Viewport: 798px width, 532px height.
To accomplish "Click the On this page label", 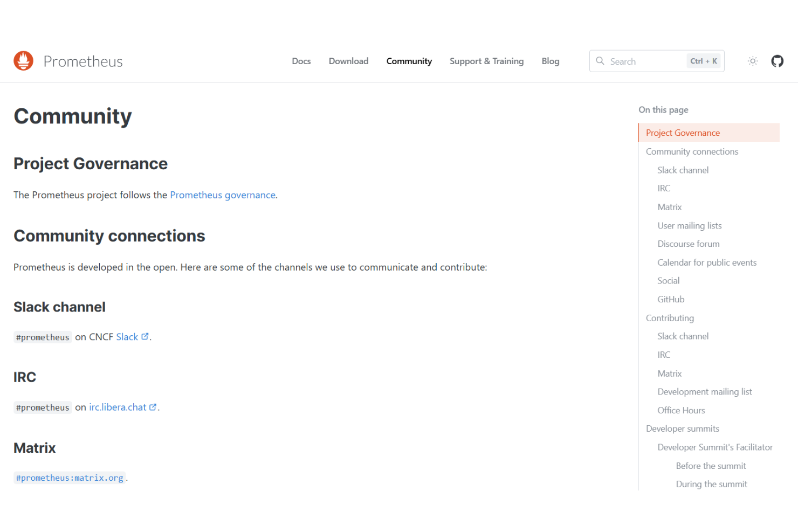I will coord(663,109).
